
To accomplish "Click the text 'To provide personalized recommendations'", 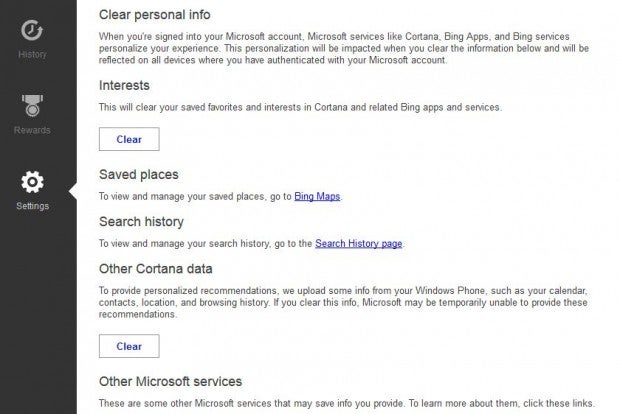I will point(188,291).
